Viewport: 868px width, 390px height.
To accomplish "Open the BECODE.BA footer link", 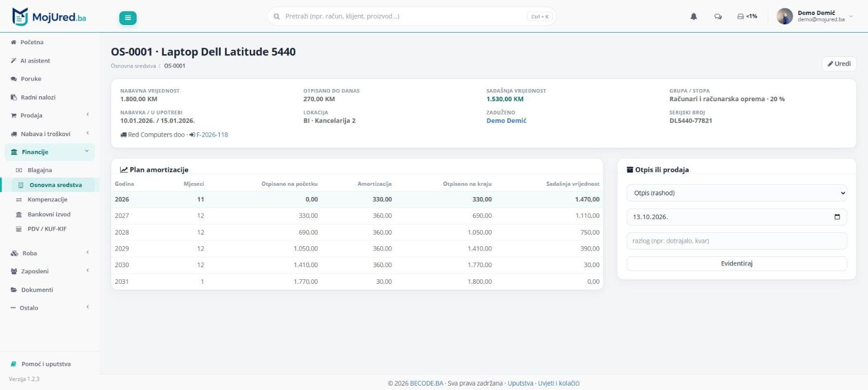I will (x=427, y=383).
